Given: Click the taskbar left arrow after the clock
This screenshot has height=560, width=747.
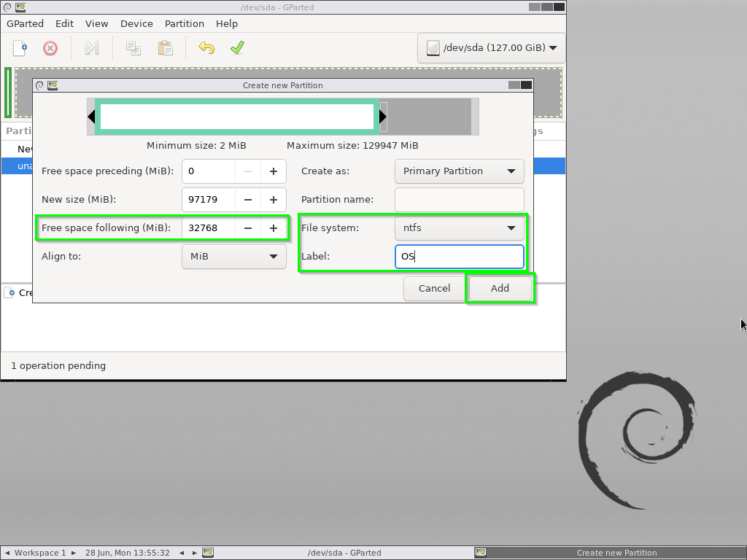Looking at the screenshot, I should (x=182, y=553).
